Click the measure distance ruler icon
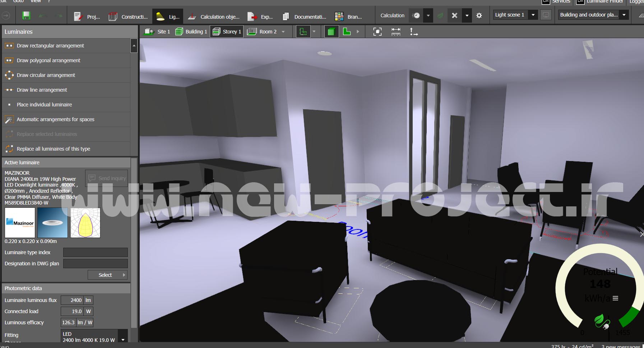 [396, 32]
